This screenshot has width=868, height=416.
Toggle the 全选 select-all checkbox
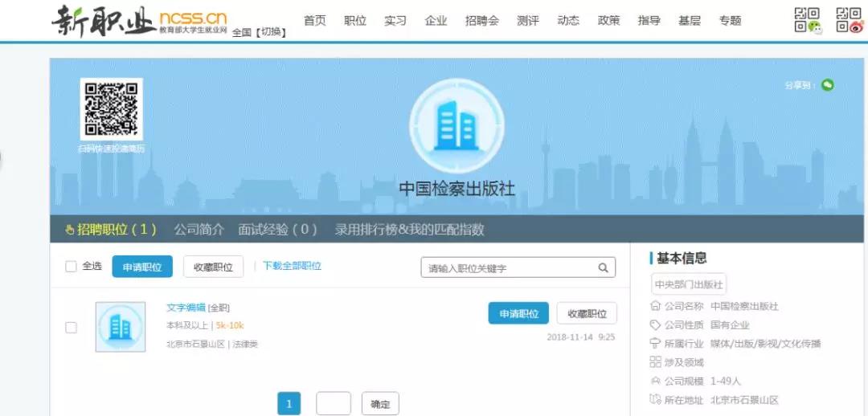pos(71,267)
